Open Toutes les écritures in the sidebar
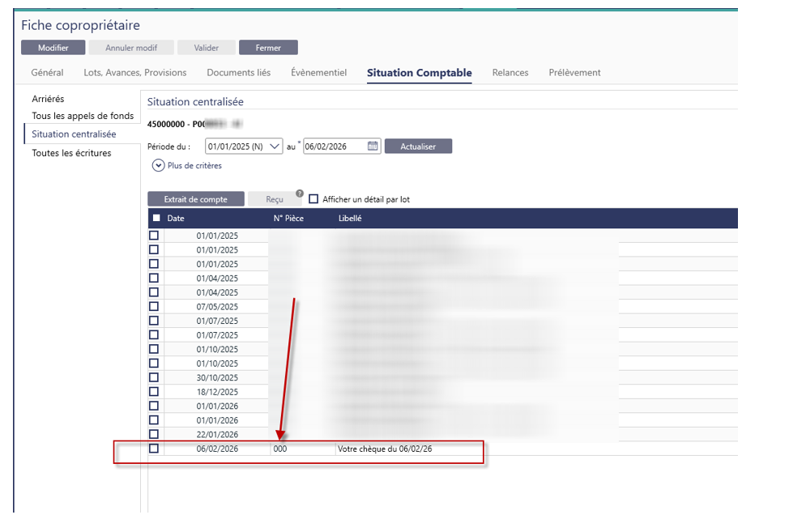 pyautogui.click(x=71, y=153)
